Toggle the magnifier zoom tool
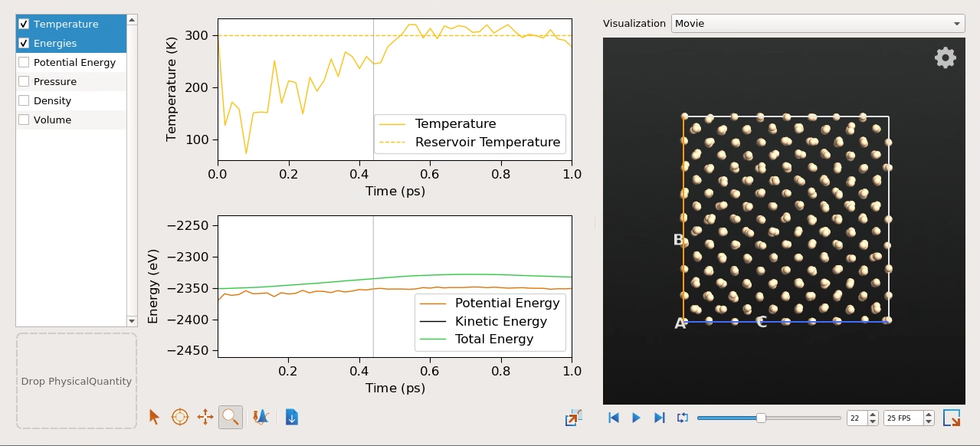The width and height of the screenshot is (980, 446). pyautogui.click(x=230, y=417)
